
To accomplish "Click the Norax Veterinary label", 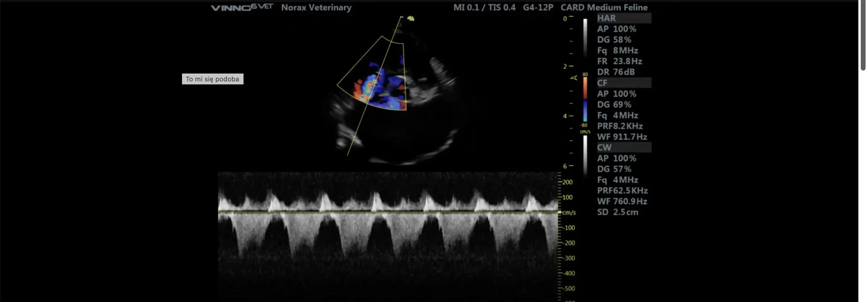I will pos(316,7).
